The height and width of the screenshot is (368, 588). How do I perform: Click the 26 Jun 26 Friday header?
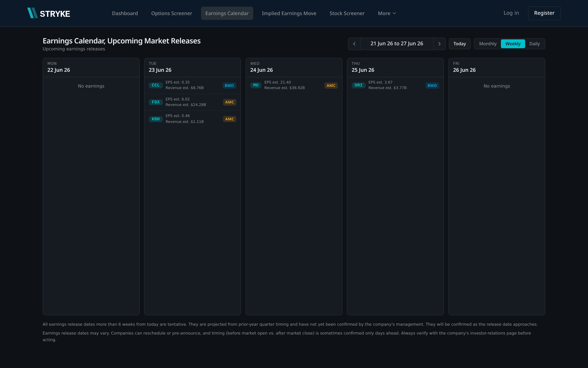pyautogui.click(x=497, y=67)
